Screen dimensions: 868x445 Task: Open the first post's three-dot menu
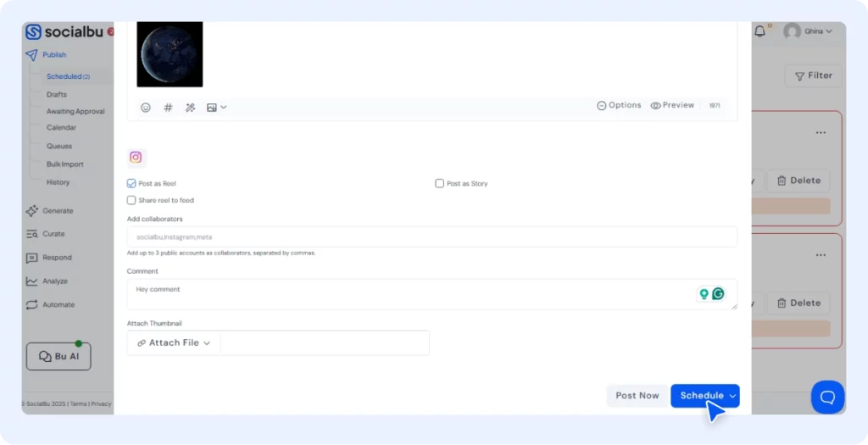point(821,133)
